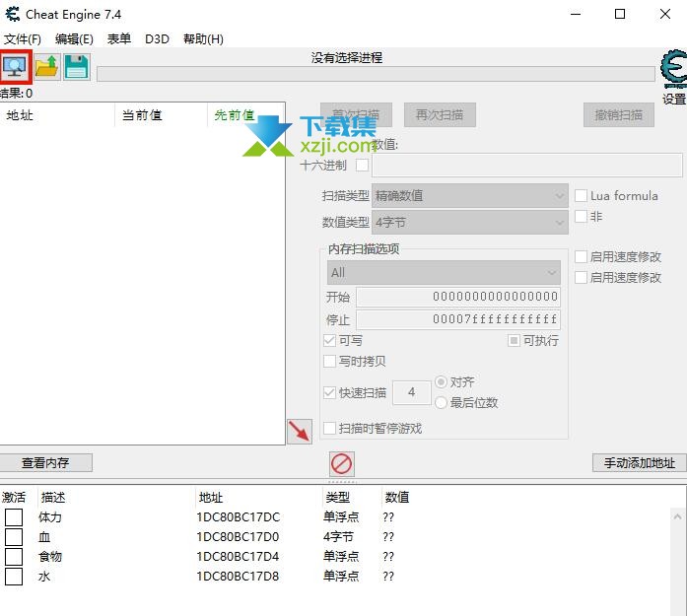
Task: Click the open process computer icon
Action: (16, 67)
